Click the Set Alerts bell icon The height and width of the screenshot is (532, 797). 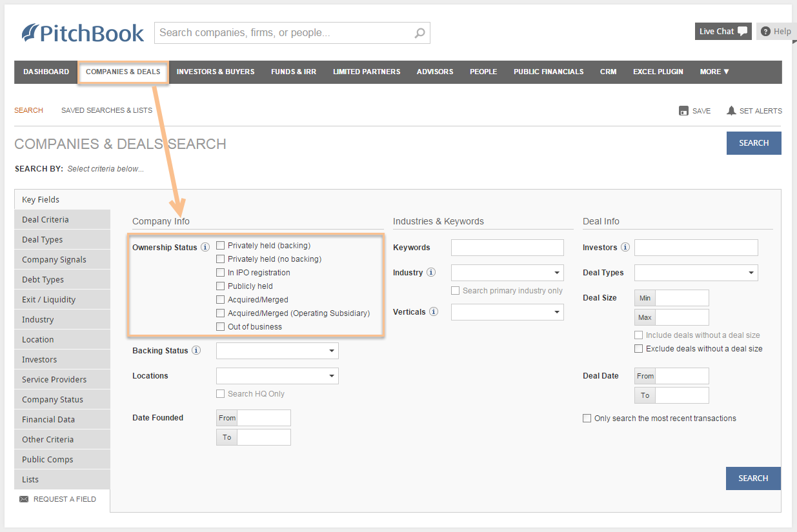[x=731, y=110]
